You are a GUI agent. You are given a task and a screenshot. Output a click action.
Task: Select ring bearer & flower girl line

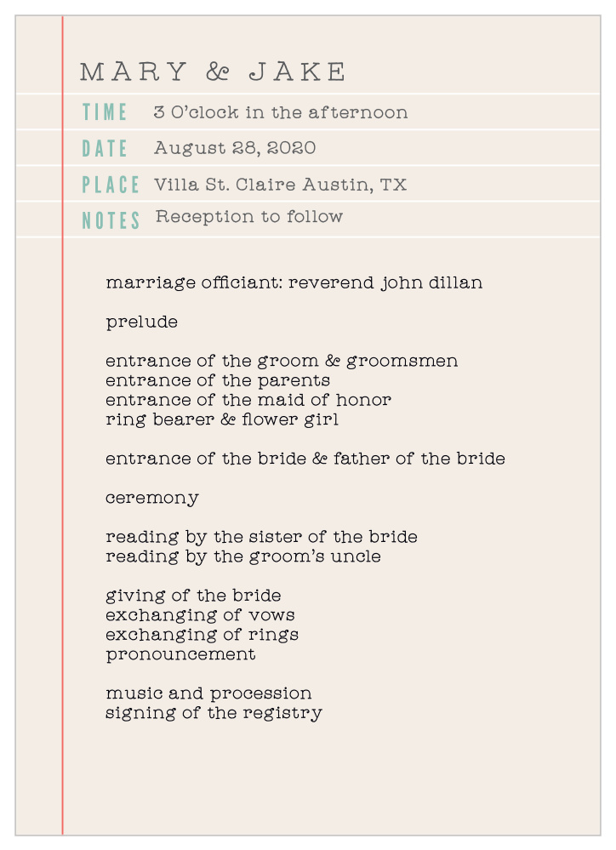tap(222, 419)
